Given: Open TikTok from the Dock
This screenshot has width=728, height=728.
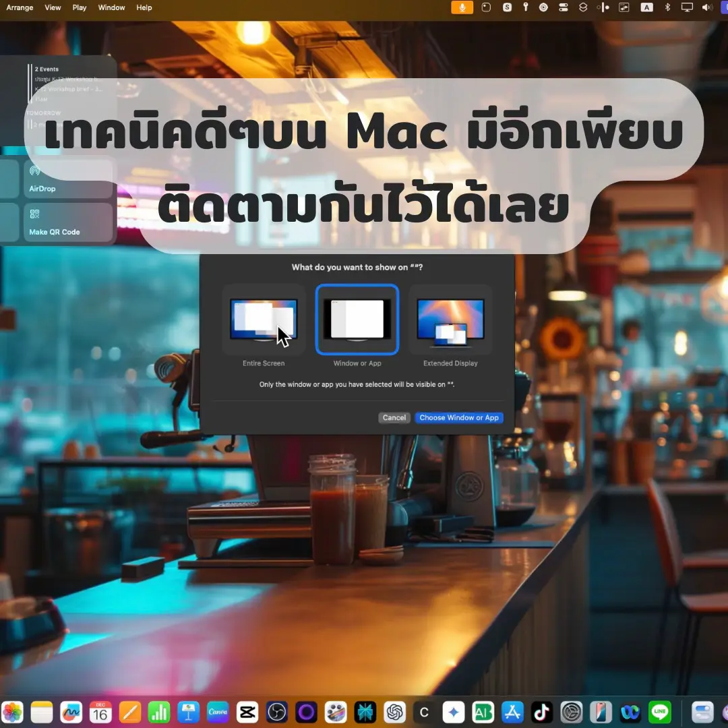Looking at the screenshot, I should (542, 712).
